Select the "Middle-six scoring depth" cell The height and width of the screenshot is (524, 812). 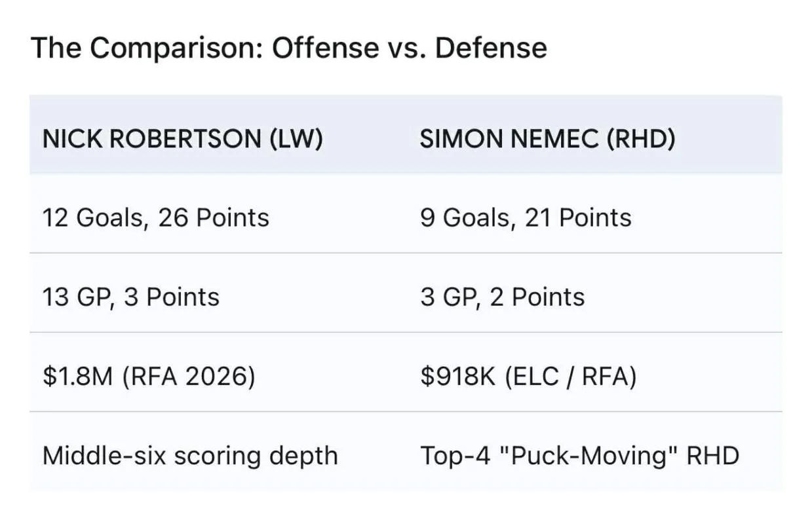coord(190,455)
